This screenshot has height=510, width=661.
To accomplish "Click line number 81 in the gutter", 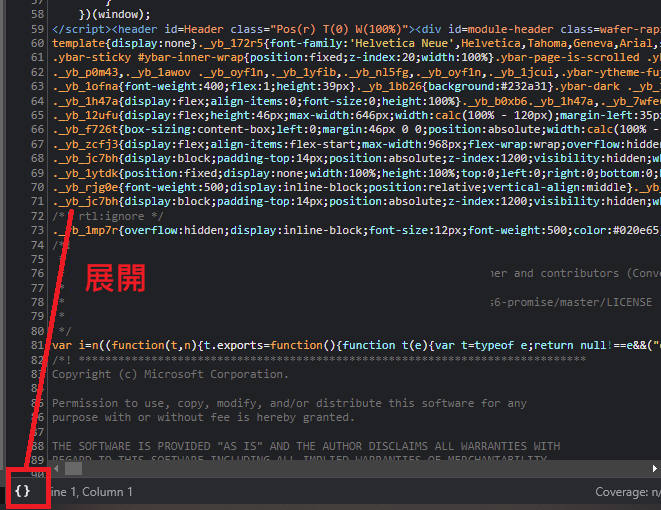I will (38, 345).
